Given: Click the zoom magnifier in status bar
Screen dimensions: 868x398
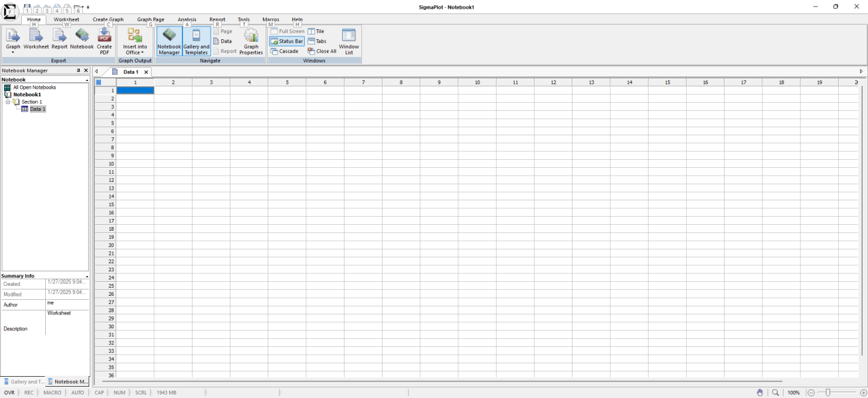Looking at the screenshot, I should pyautogui.click(x=775, y=393).
